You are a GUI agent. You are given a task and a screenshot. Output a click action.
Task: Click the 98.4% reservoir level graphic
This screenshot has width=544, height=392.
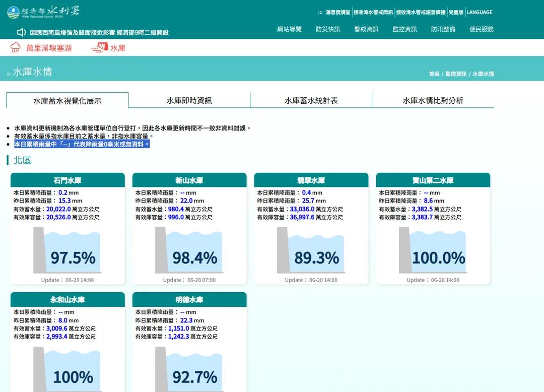[x=189, y=250]
